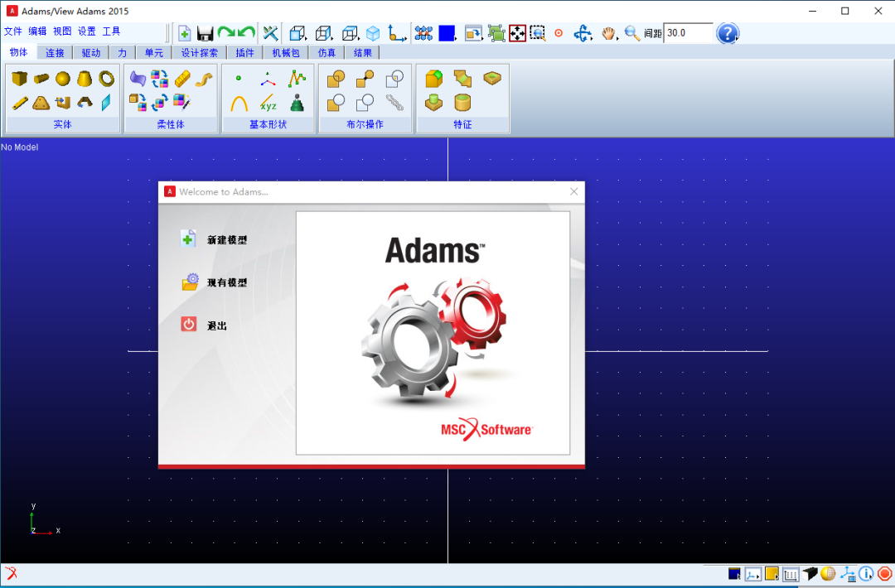This screenshot has width=895, height=588.
Task: Pick the torus solid tool
Action: tap(107, 78)
